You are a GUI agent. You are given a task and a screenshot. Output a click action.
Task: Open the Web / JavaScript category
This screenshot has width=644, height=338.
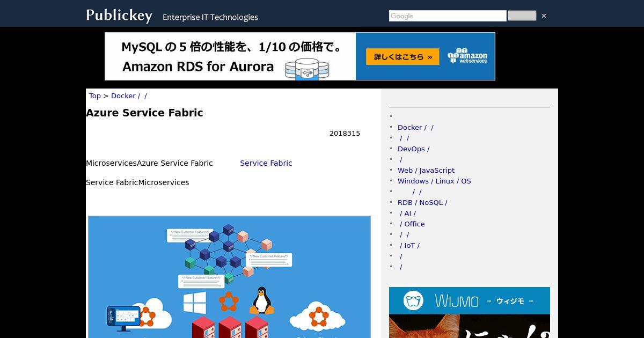[426, 170]
